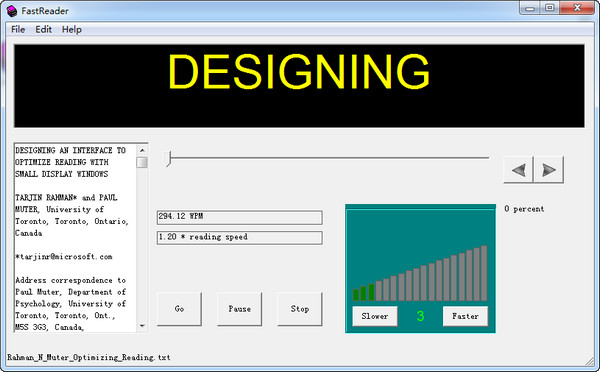
Task: Start reading with the Go button
Action: coord(179,309)
